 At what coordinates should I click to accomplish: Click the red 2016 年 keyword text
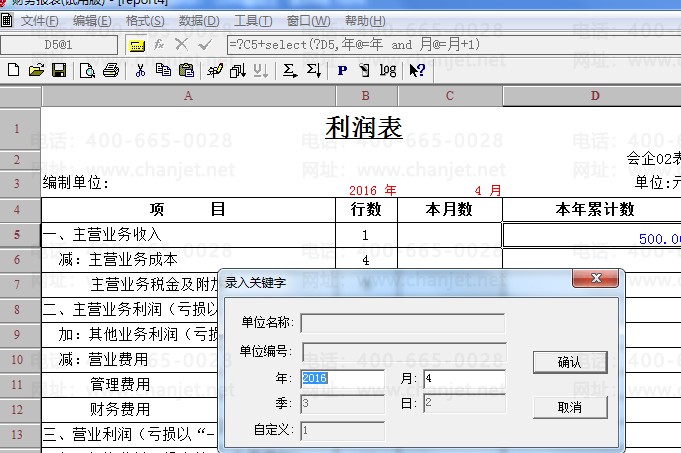tap(373, 191)
